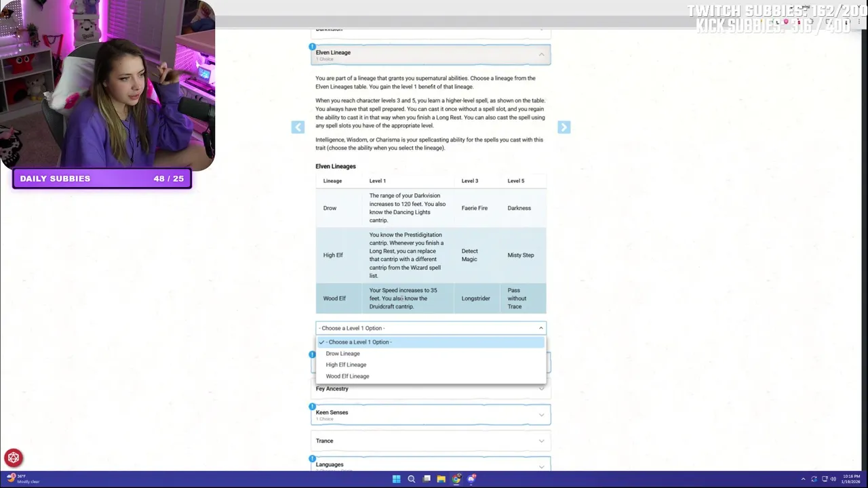Open File Explorer from the taskbar

[441, 479]
